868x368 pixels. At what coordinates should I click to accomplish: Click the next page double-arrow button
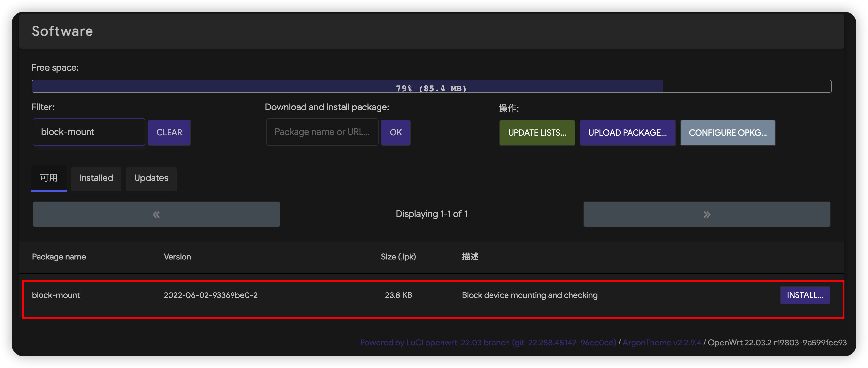click(706, 214)
